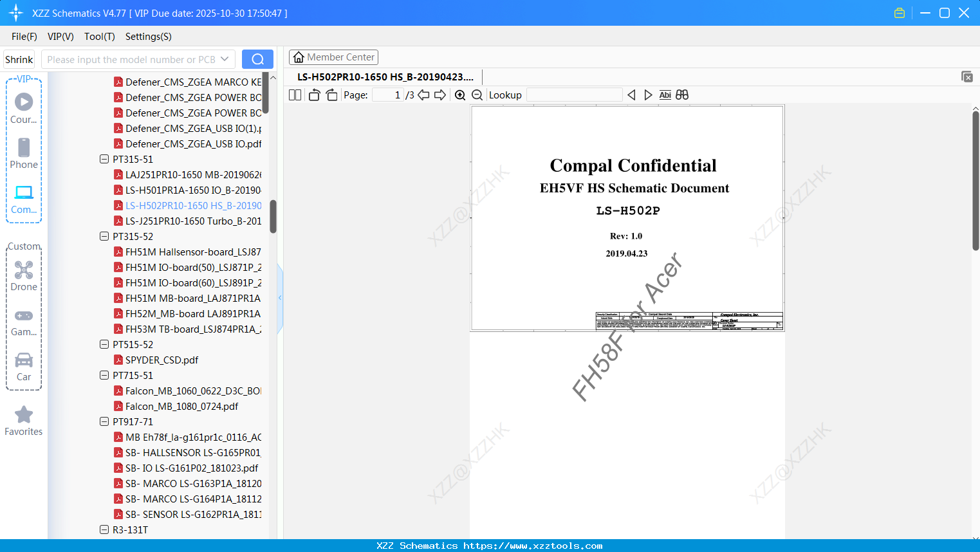This screenshot has height=552, width=980.
Task: Select the Computer category
Action: tap(24, 199)
